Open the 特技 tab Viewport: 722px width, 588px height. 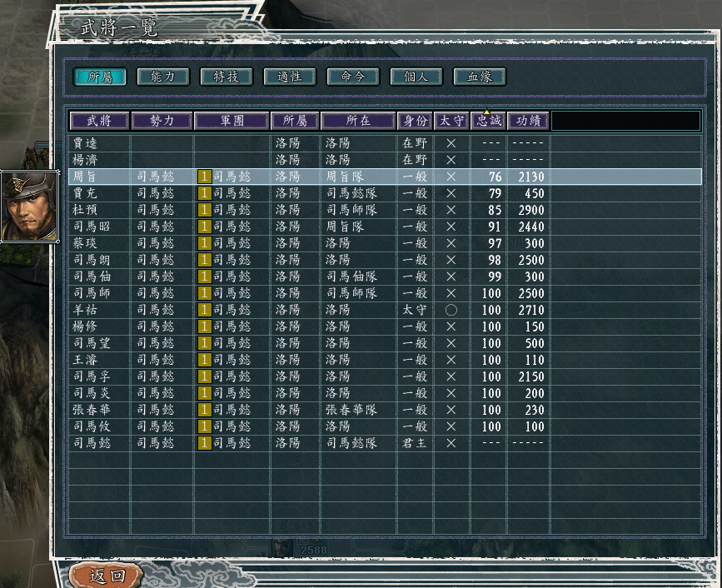coord(227,77)
